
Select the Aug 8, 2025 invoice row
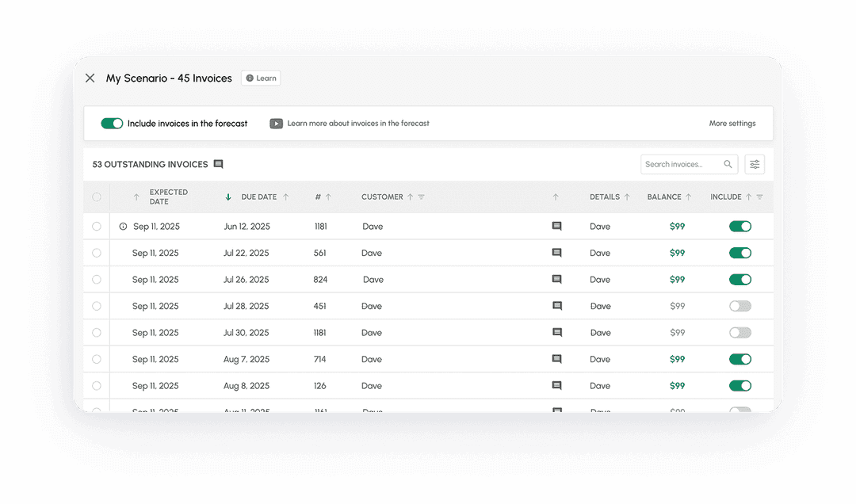tap(97, 386)
